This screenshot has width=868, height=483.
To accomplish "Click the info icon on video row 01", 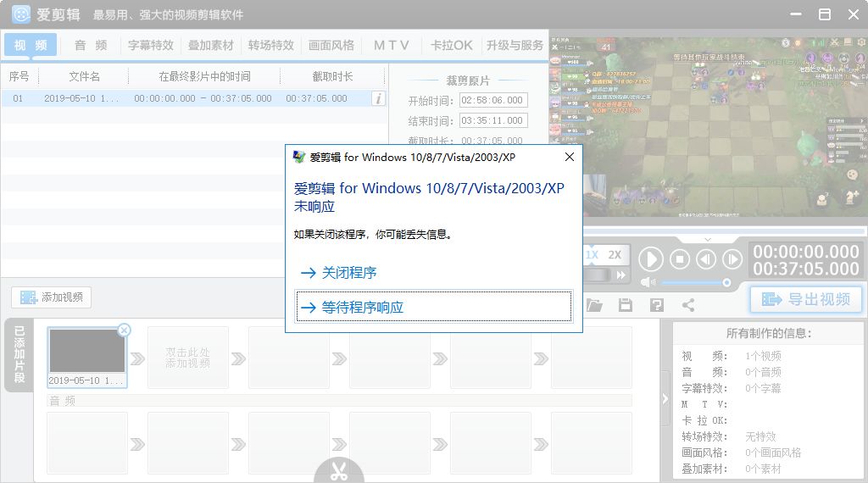I will [379, 98].
